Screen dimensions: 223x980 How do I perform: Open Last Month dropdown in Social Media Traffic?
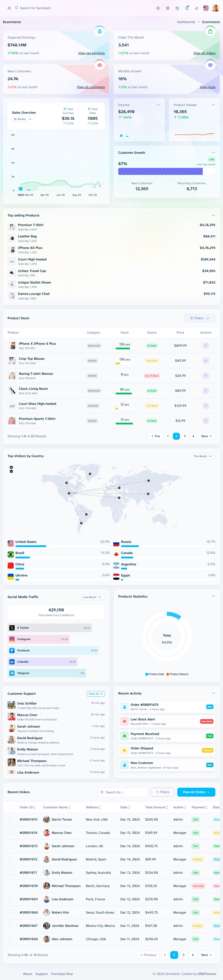(93, 597)
